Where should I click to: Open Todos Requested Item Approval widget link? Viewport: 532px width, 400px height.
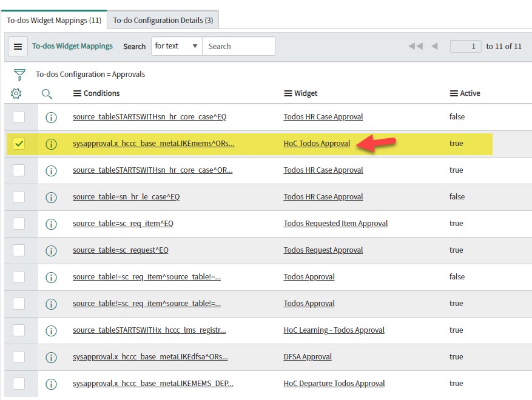pyautogui.click(x=335, y=224)
